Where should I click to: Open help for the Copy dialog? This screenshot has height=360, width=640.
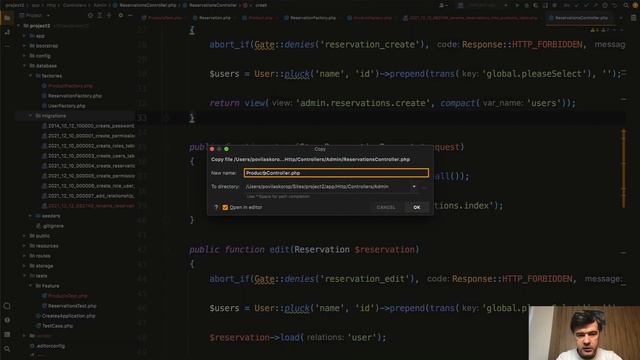tap(216, 207)
